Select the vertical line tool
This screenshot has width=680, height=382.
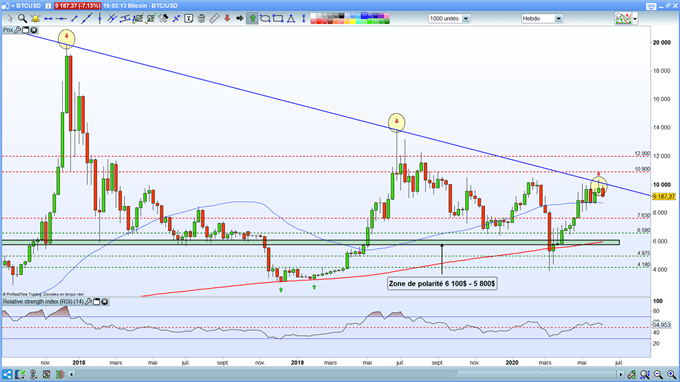[100, 19]
